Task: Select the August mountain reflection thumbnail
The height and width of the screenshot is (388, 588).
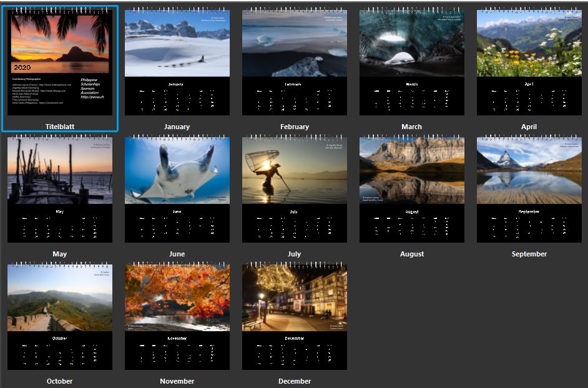Action: tap(411, 190)
